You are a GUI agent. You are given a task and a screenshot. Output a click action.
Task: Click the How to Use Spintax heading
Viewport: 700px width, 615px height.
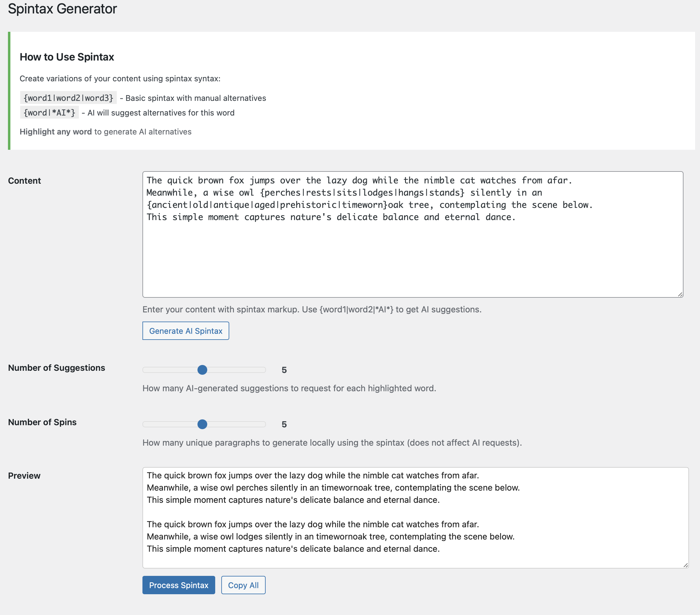pyautogui.click(x=67, y=57)
